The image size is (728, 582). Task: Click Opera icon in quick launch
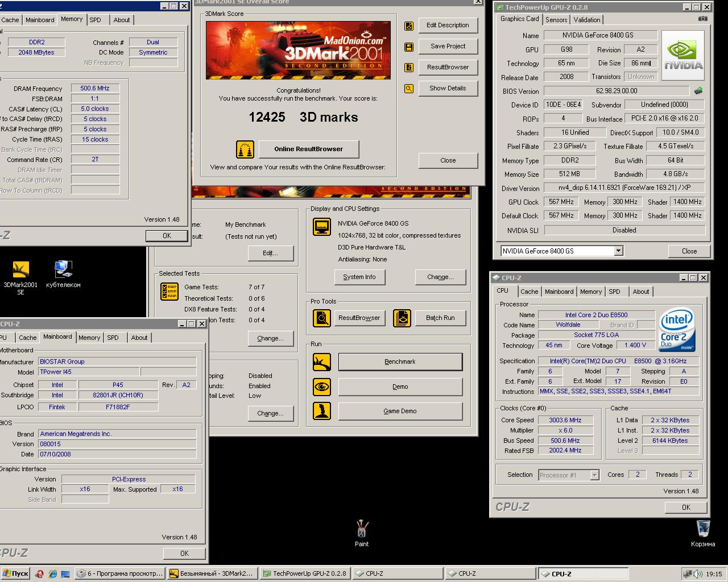pyautogui.click(x=39, y=573)
